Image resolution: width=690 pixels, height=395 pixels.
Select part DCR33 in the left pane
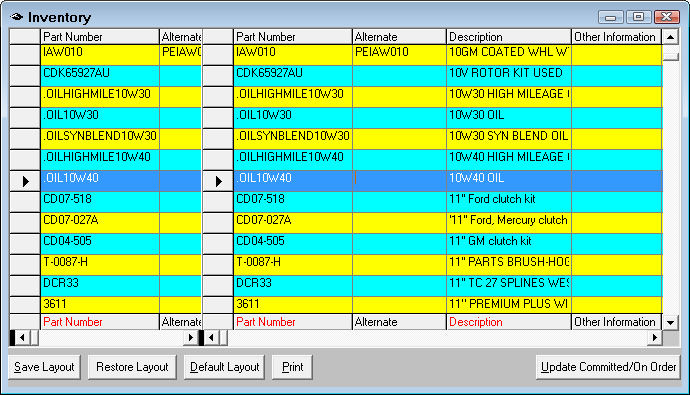click(99, 286)
